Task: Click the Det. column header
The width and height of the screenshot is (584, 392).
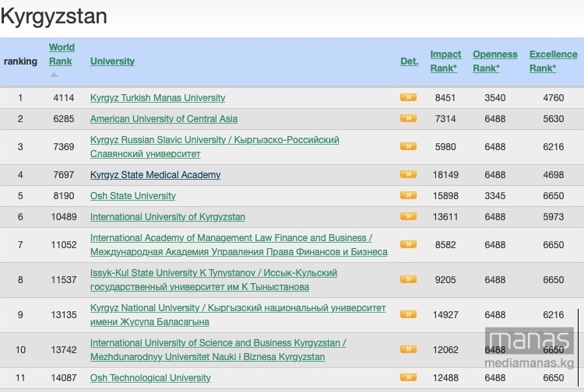Action: pyautogui.click(x=410, y=61)
